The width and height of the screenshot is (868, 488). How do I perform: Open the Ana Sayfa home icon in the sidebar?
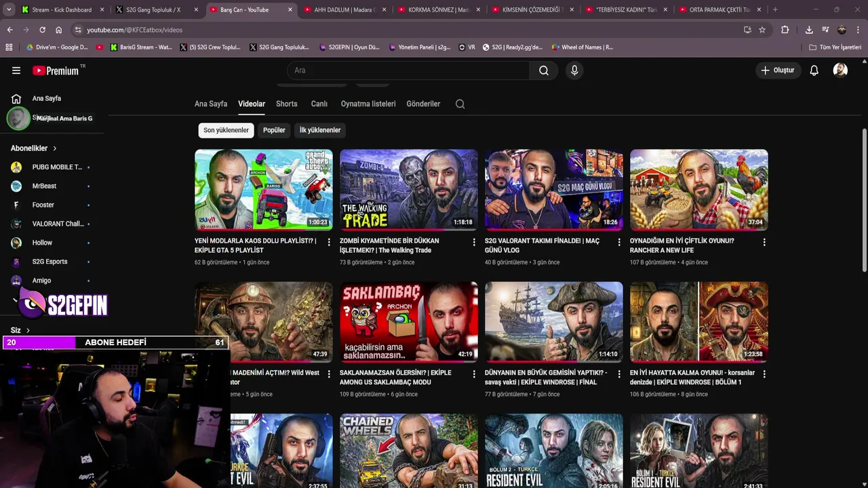click(x=16, y=98)
